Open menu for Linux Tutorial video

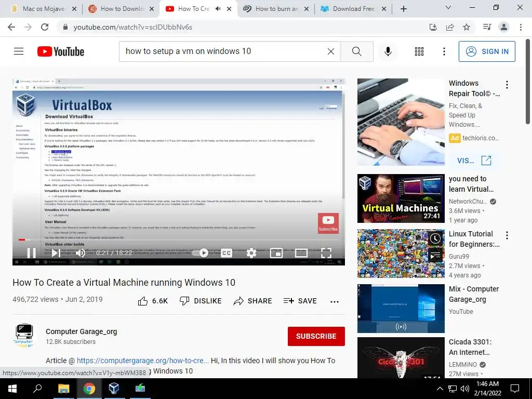507,235
